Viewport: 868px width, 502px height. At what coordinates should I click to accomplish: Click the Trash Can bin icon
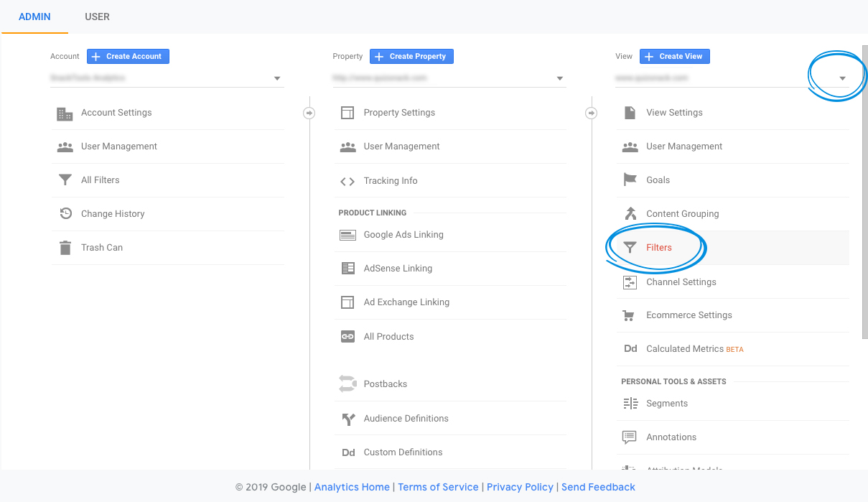[x=65, y=248]
